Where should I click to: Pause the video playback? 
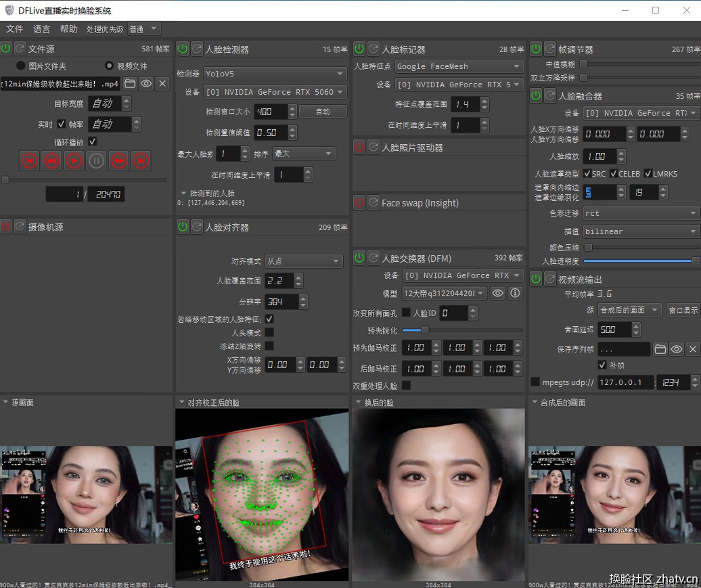(x=97, y=160)
